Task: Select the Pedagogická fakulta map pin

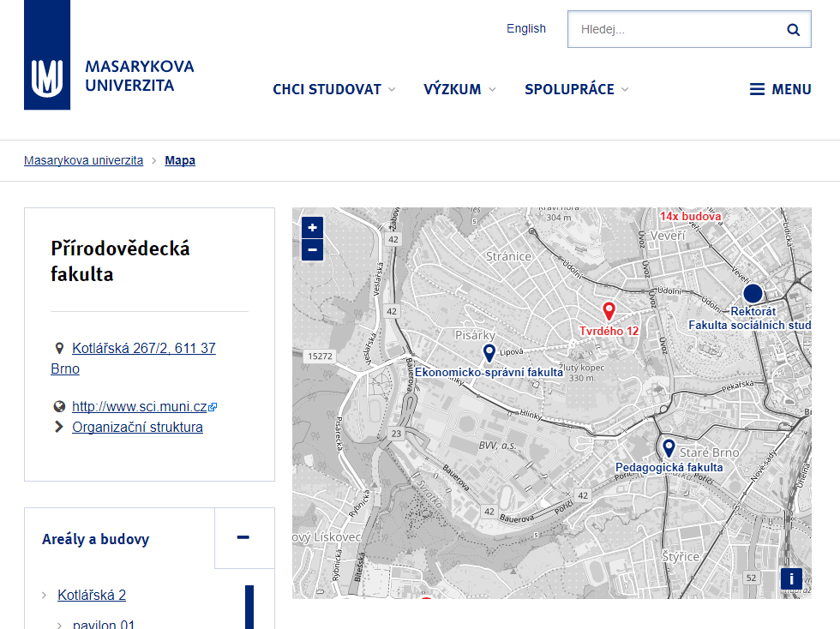Action: point(669,446)
